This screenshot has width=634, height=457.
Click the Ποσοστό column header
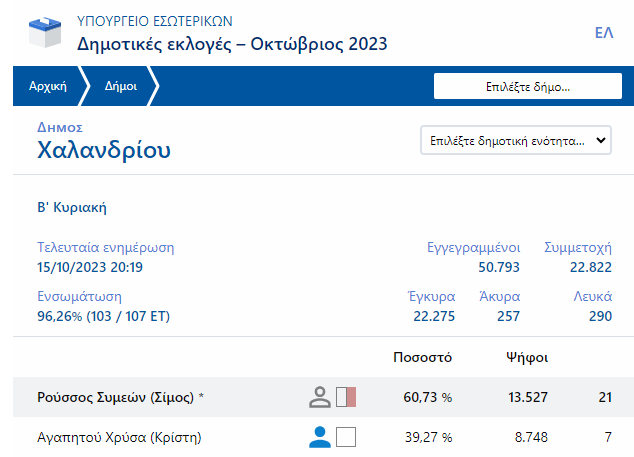(x=426, y=357)
